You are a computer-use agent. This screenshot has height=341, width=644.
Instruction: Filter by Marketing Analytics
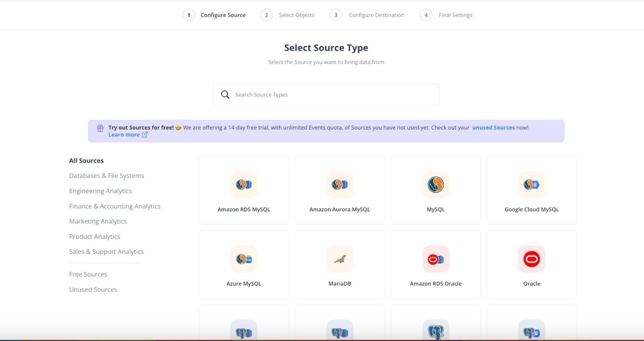(x=98, y=221)
